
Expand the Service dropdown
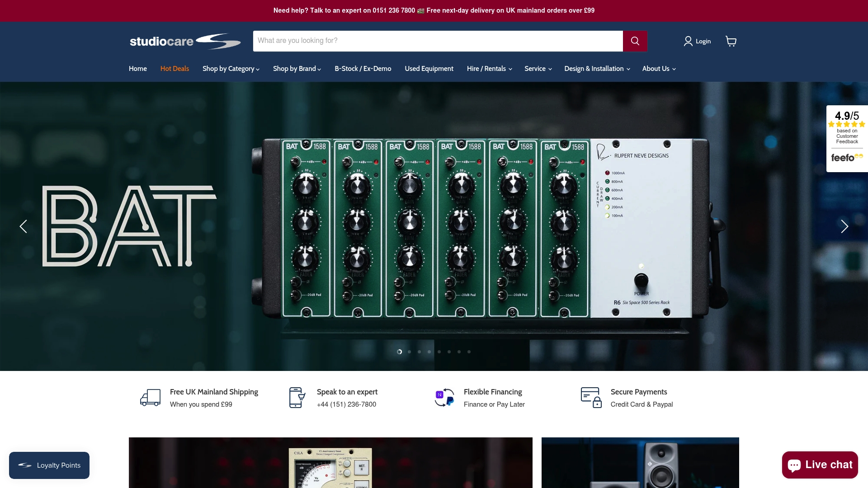pos(538,69)
